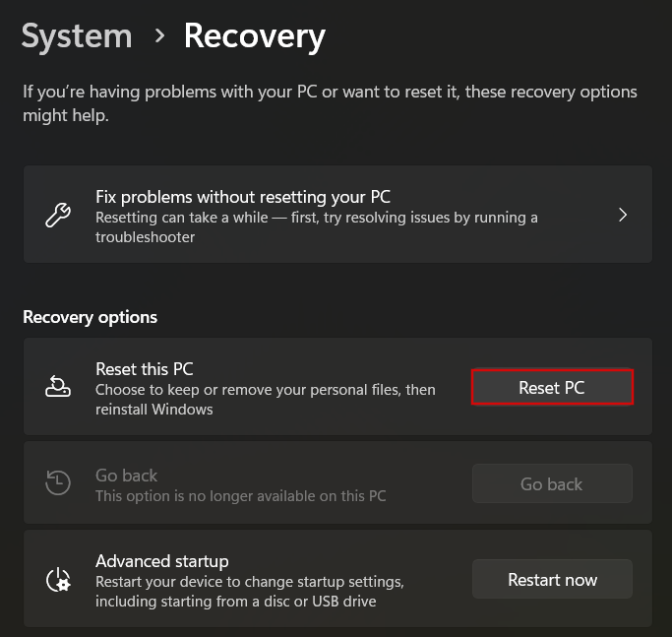Click the Advanced startup power-gear icon
This screenshot has height=637, width=672.
pyautogui.click(x=58, y=580)
